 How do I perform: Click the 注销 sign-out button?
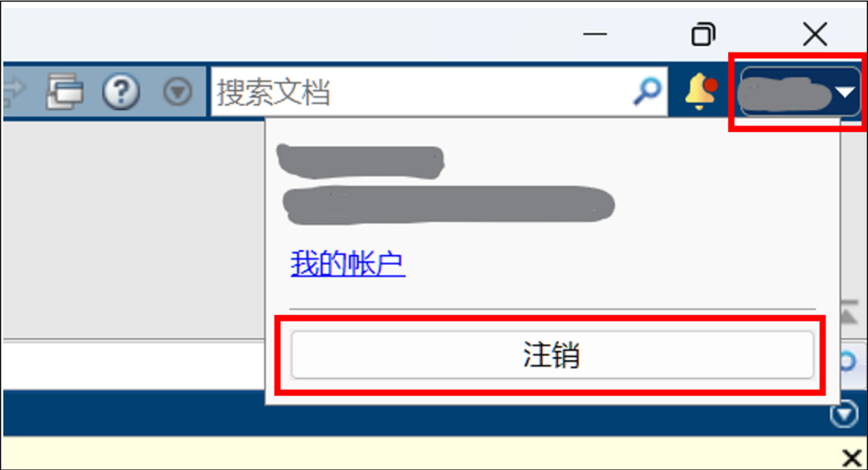(552, 355)
